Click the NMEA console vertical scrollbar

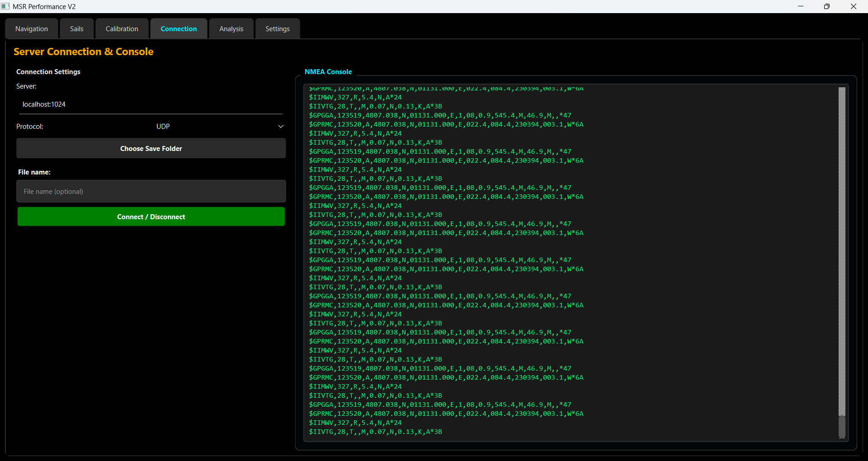click(x=842, y=253)
